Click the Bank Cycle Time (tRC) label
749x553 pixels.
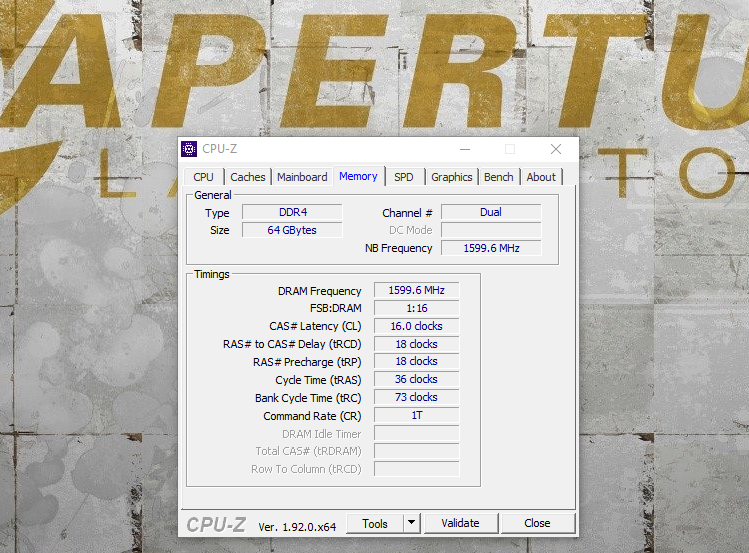(x=308, y=398)
